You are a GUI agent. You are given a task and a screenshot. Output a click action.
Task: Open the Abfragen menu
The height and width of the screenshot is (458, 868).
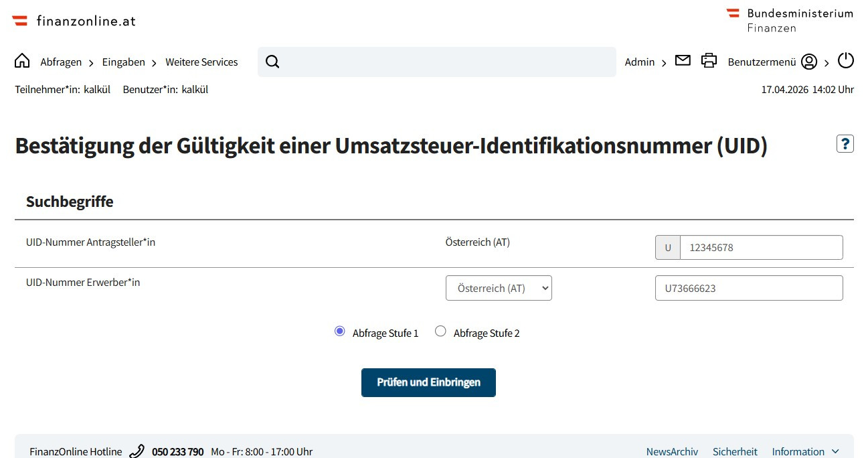(61, 62)
